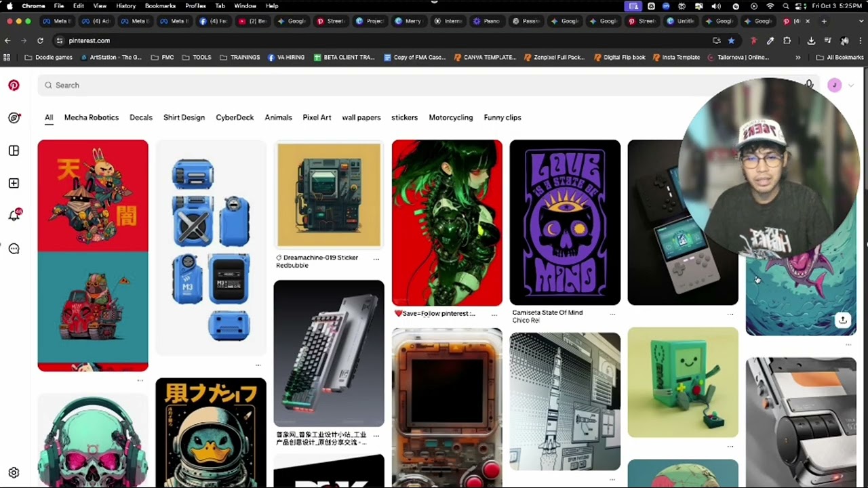The width and height of the screenshot is (868, 488).
Task: Expand the accounts chevron beside the avatar
Action: pos(850,85)
